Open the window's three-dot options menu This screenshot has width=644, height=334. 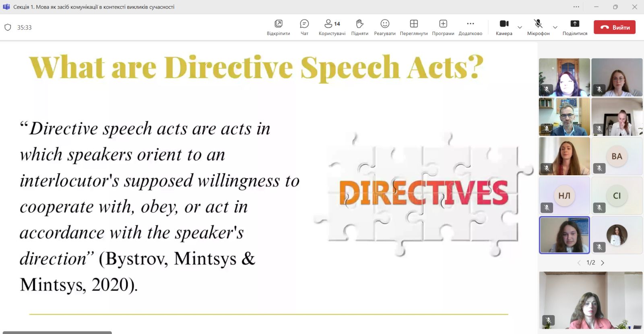click(576, 7)
